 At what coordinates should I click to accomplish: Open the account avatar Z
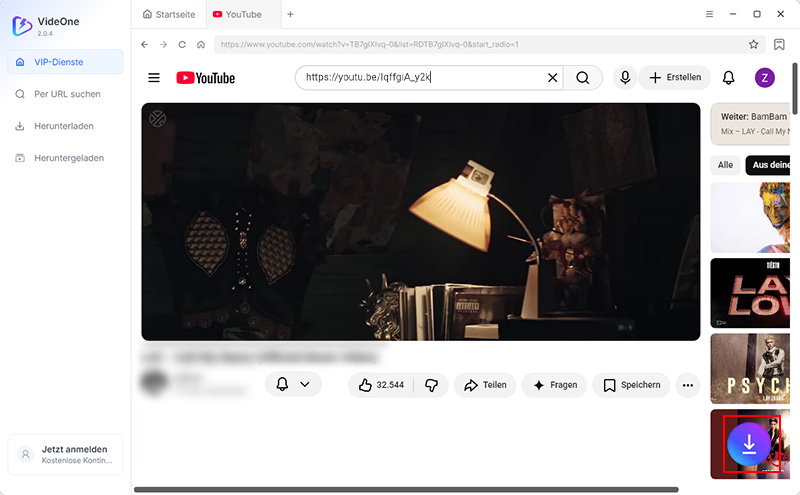[x=765, y=78]
